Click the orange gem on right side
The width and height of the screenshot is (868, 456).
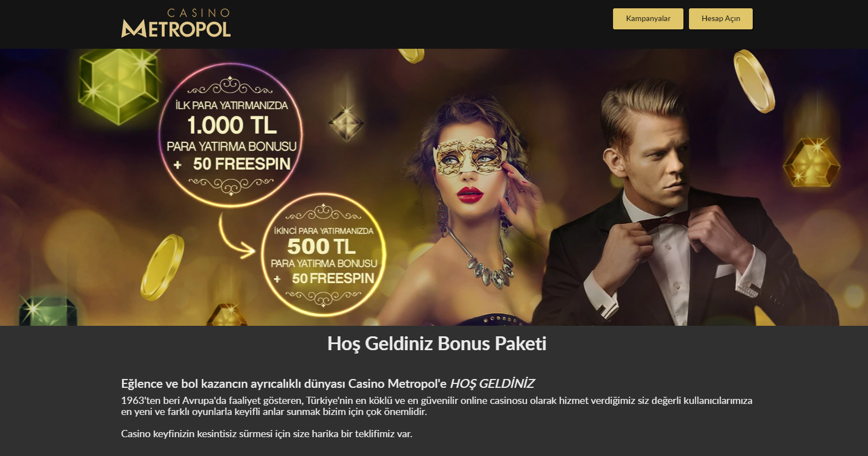point(811,162)
